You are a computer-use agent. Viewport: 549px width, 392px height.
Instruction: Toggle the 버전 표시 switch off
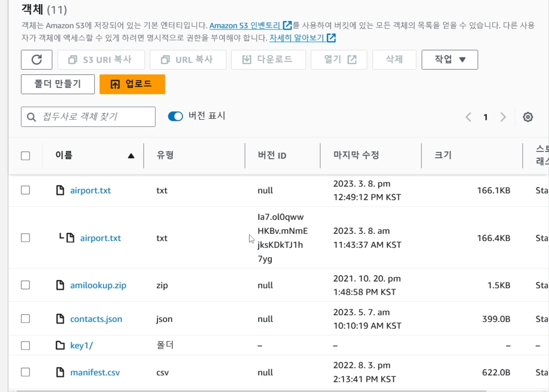pyautogui.click(x=176, y=116)
